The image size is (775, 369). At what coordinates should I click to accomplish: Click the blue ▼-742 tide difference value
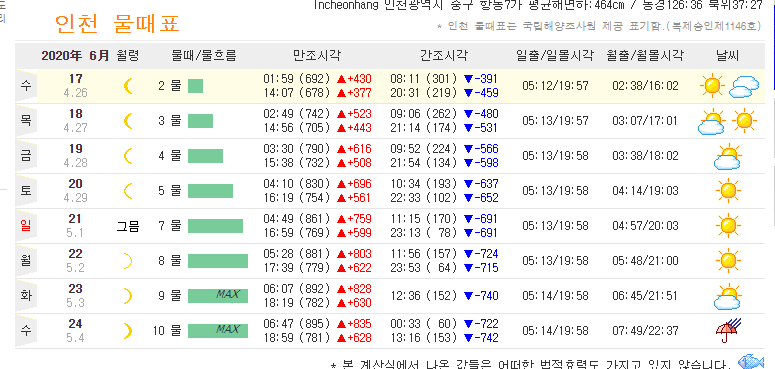pyautogui.click(x=481, y=338)
